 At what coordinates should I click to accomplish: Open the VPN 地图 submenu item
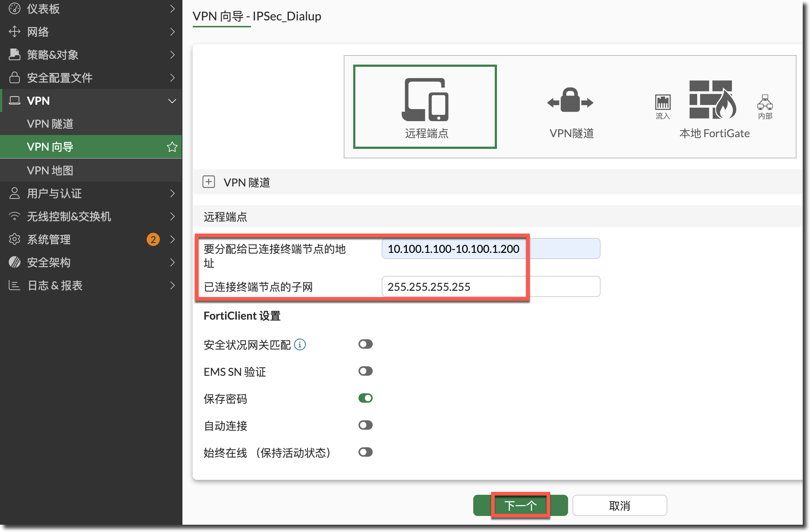50,170
